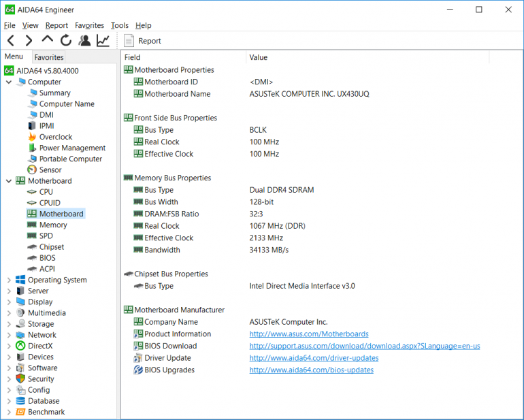Viewport: 524px width, 420px height.
Task: Select the DMI tree item
Action: (46, 115)
